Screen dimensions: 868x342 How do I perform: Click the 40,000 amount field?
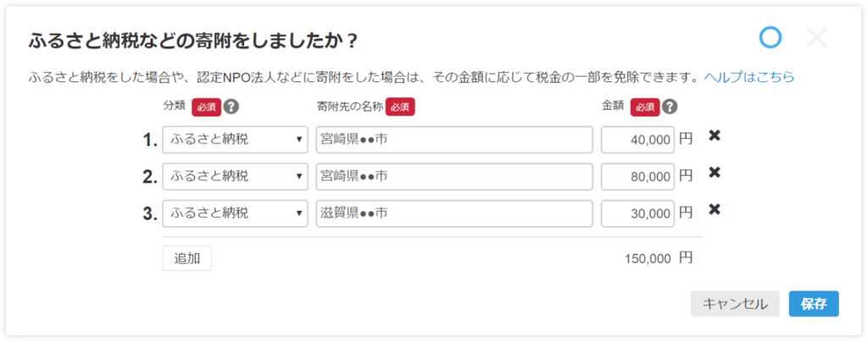[637, 140]
